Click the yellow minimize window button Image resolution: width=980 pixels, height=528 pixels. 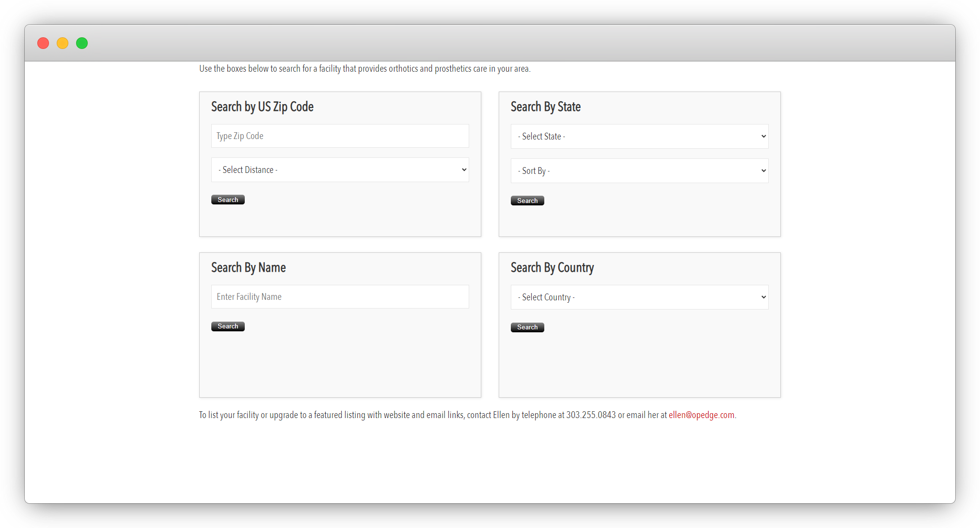point(63,43)
